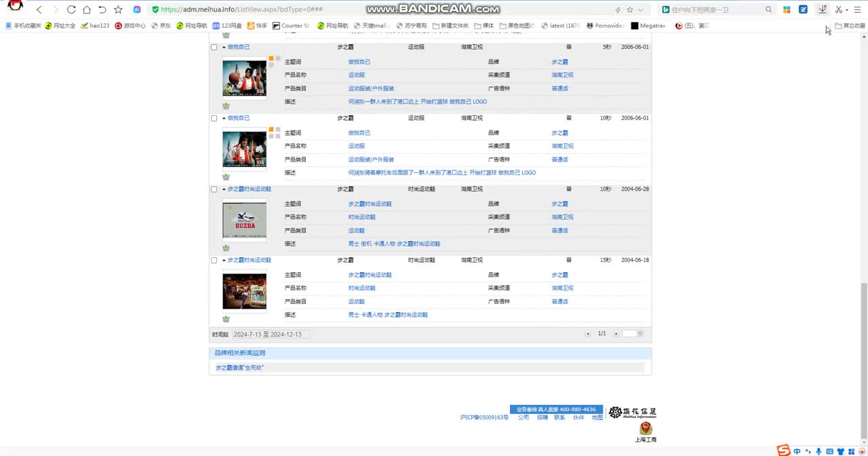Open the 天猫tmall bookmarks bar item
The image size is (868, 456).
pyautogui.click(x=372, y=26)
